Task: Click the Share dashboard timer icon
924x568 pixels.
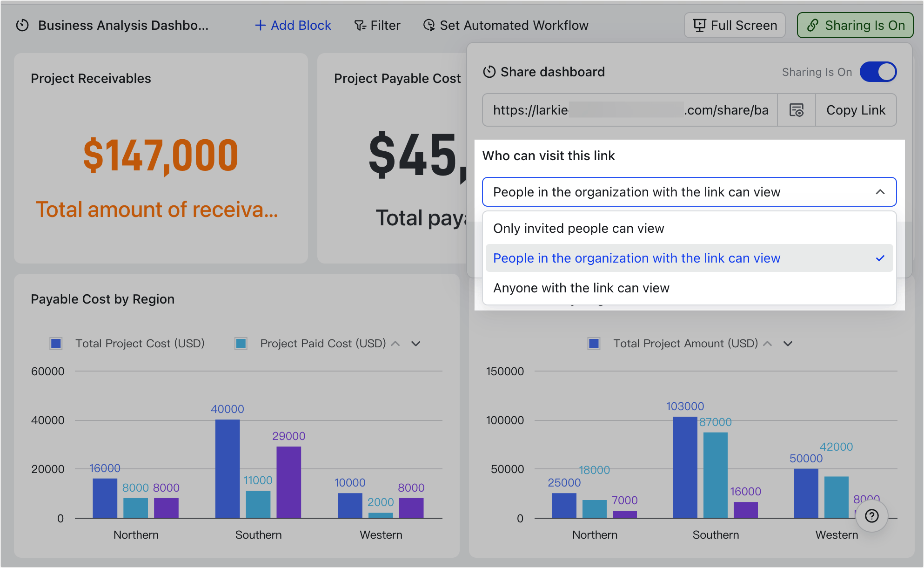Action: [489, 72]
